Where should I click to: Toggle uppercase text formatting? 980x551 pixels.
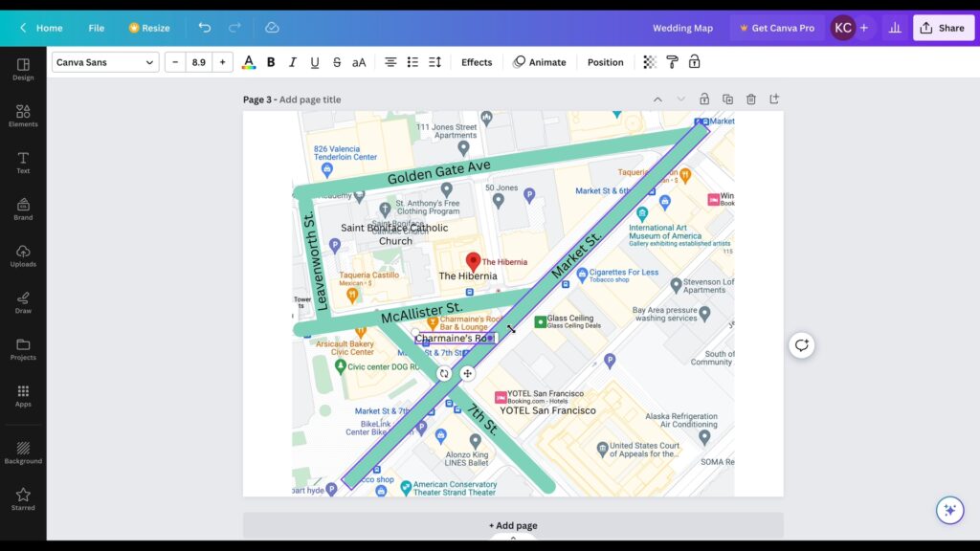tap(359, 62)
